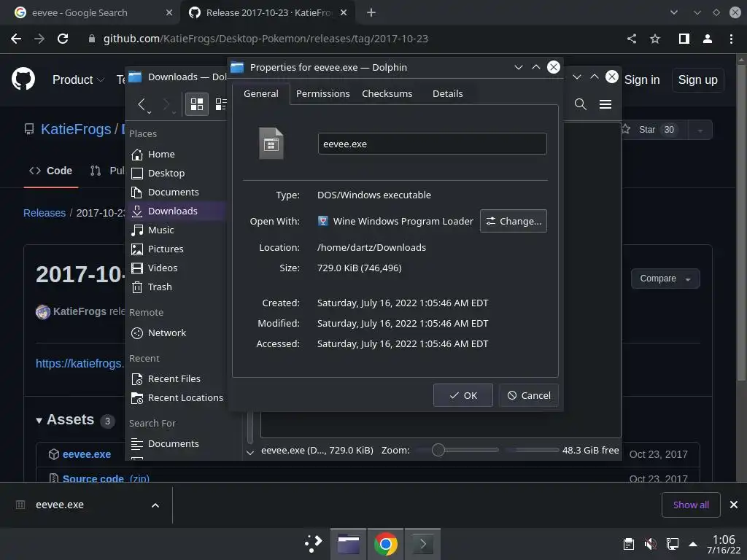Go to the Releases breadcrumb link
The image size is (747, 560).
pyautogui.click(x=44, y=213)
